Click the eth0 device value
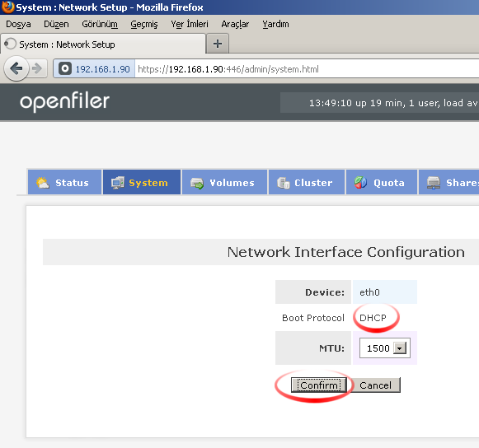This screenshot has height=448, width=479. (x=369, y=292)
